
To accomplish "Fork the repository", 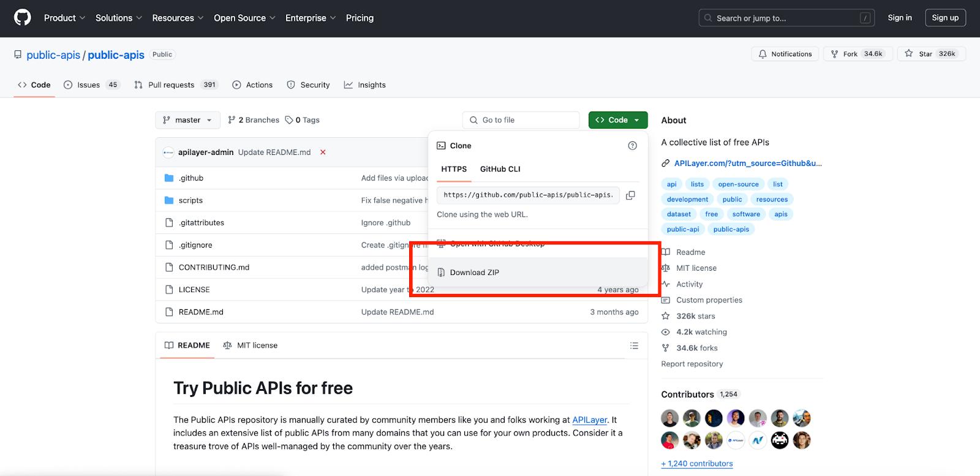I will click(858, 54).
